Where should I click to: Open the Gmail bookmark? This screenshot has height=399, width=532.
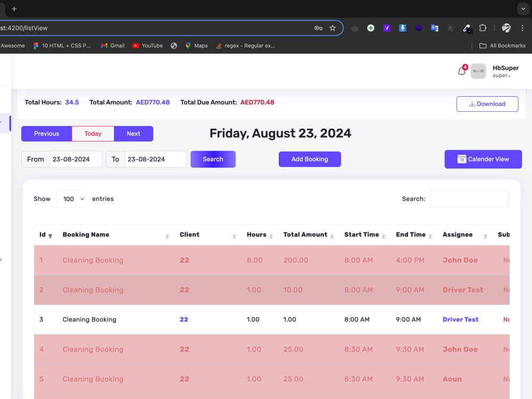113,45
